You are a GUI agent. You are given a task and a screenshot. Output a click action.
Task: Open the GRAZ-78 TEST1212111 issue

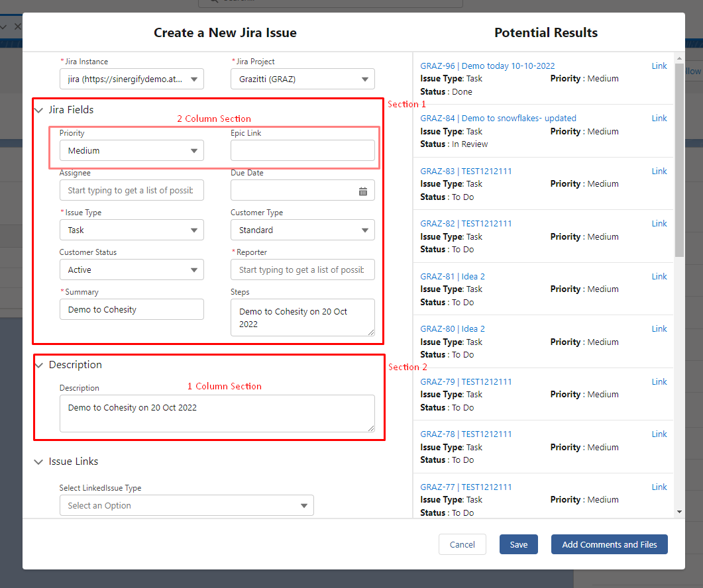click(x=466, y=434)
